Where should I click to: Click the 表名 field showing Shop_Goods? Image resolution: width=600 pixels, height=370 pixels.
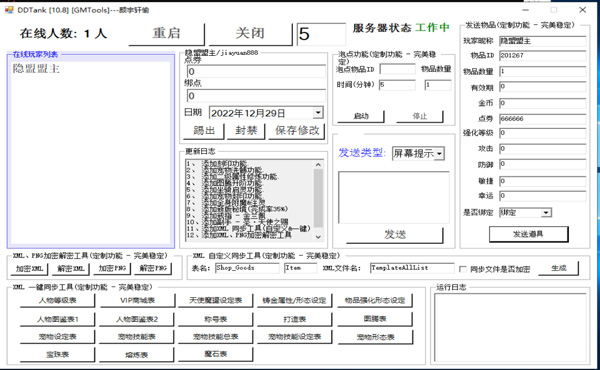click(x=247, y=268)
